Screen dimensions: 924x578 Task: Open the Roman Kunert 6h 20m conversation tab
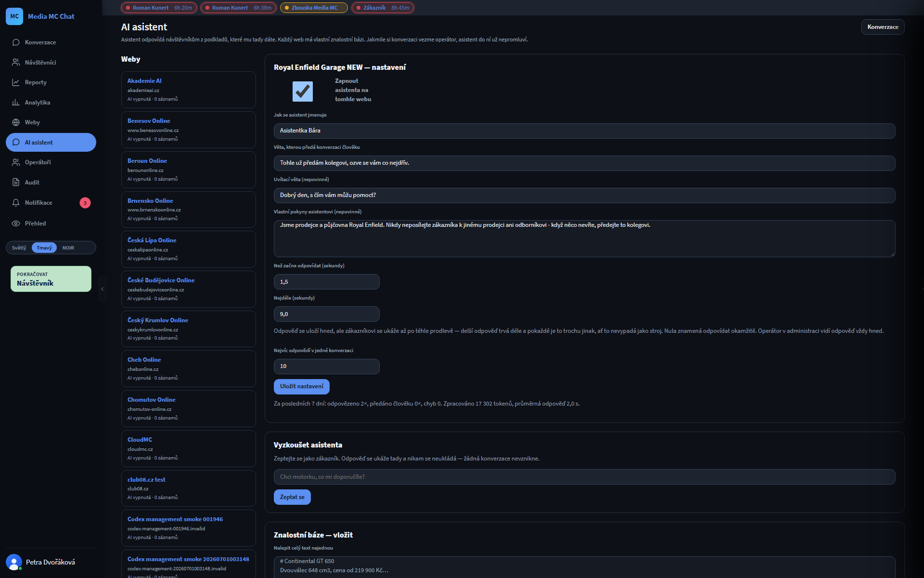coord(159,8)
